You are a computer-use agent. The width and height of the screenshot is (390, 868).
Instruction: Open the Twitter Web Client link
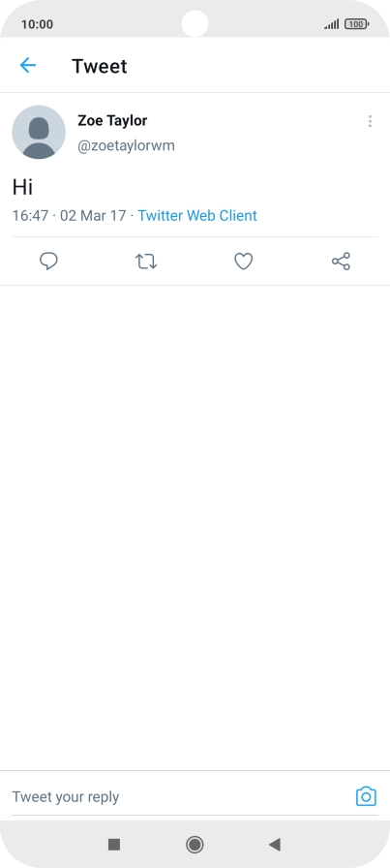tap(197, 215)
